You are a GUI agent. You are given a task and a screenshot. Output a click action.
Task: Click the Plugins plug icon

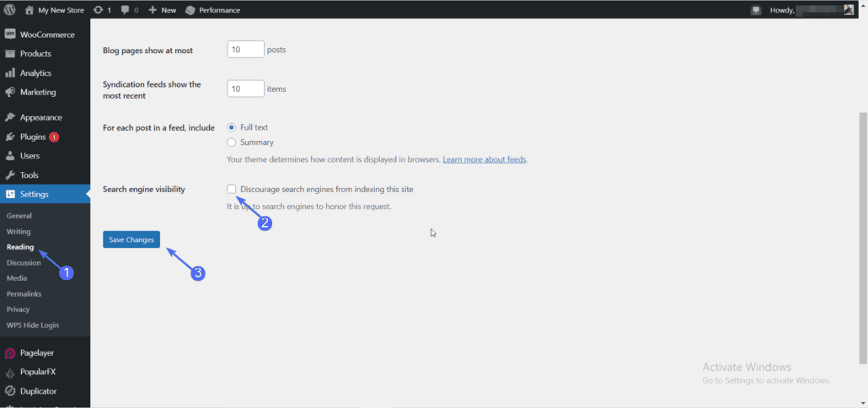[10, 137]
